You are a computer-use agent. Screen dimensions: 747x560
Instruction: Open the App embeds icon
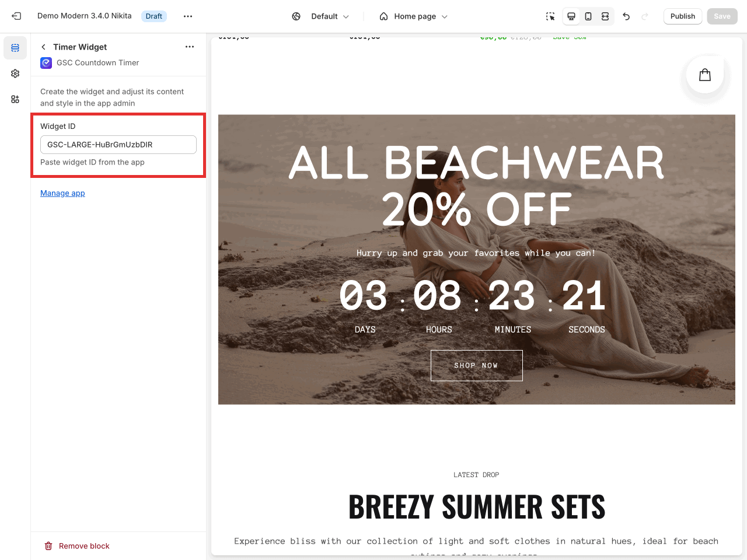tap(15, 99)
